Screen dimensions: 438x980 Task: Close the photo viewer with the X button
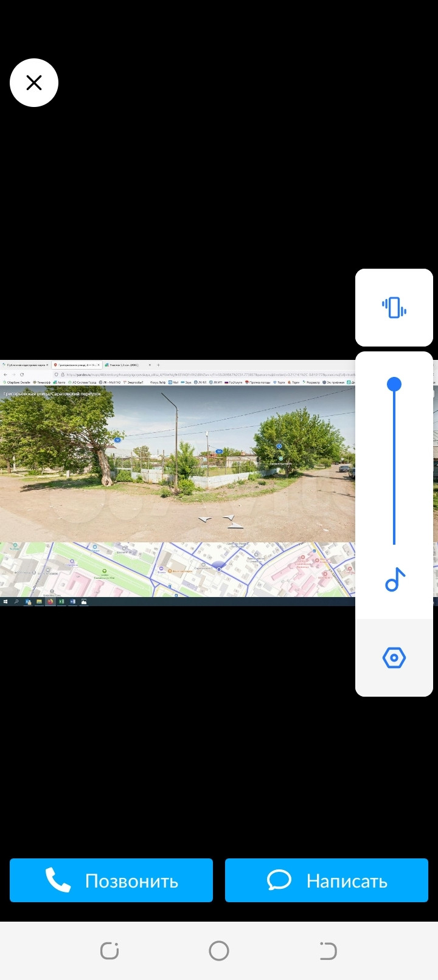click(x=34, y=83)
